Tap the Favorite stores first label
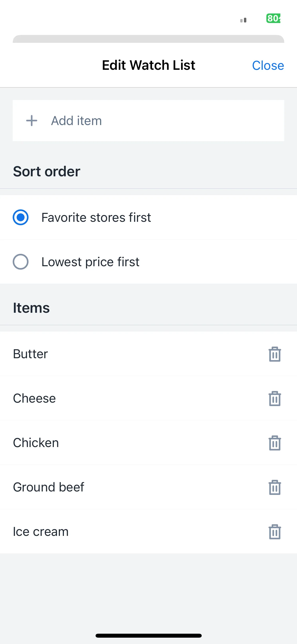The image size is (297, 644). pyautogui.click(x=96, y=218)
